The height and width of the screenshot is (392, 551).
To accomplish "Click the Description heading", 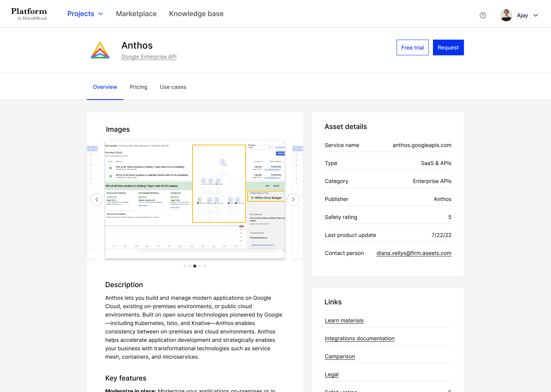I will pos(124,285).
